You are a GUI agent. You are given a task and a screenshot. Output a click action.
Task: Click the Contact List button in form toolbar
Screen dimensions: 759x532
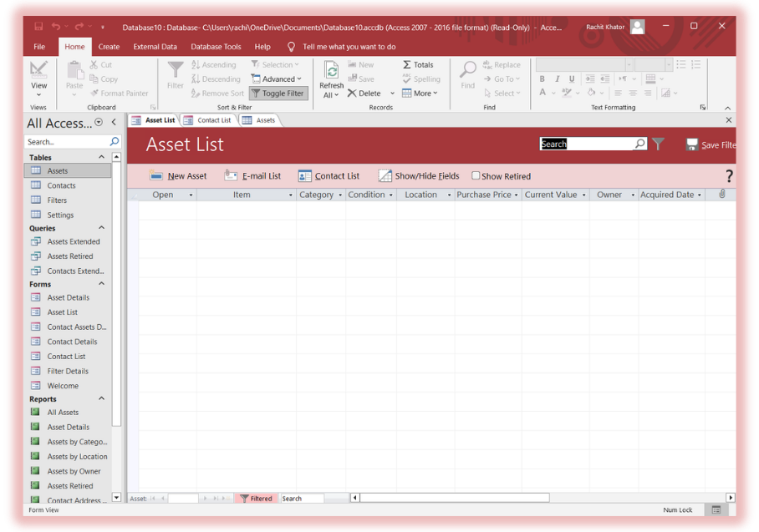[x=329, y=176]
